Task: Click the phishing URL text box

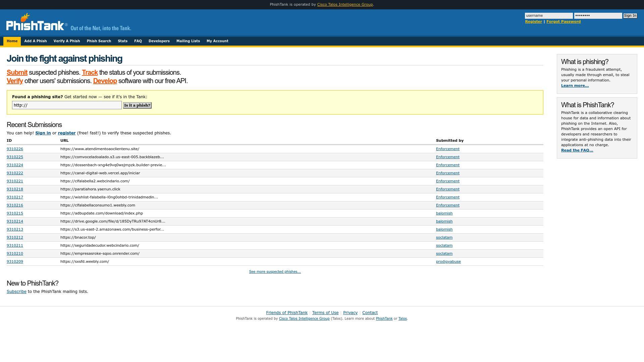Action: coord(67,105)
